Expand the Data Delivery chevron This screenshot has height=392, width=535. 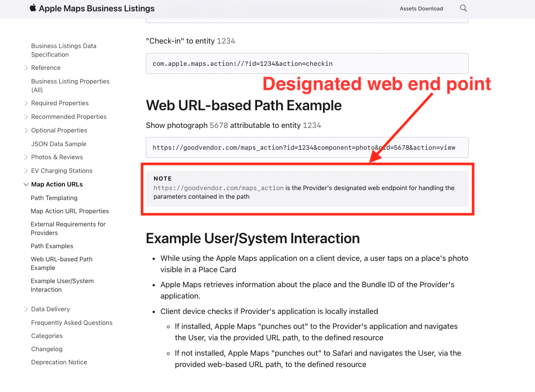(x=26, y=309)
